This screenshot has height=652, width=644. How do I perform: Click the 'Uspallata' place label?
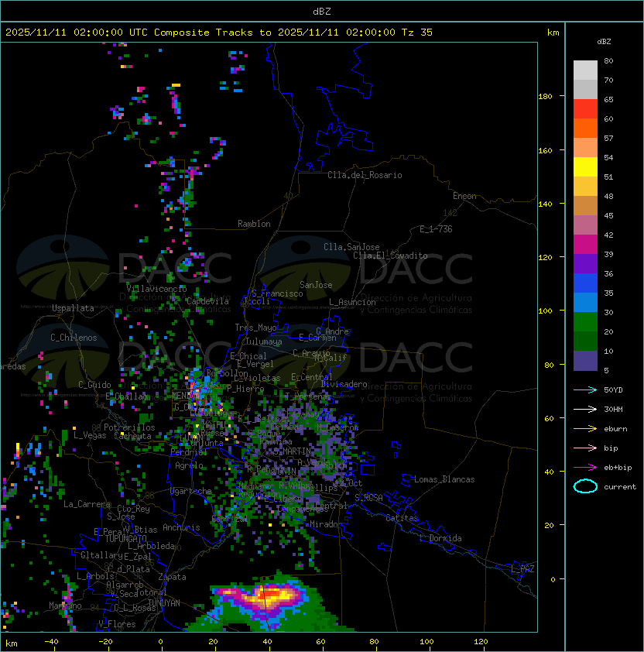[73, 308]
